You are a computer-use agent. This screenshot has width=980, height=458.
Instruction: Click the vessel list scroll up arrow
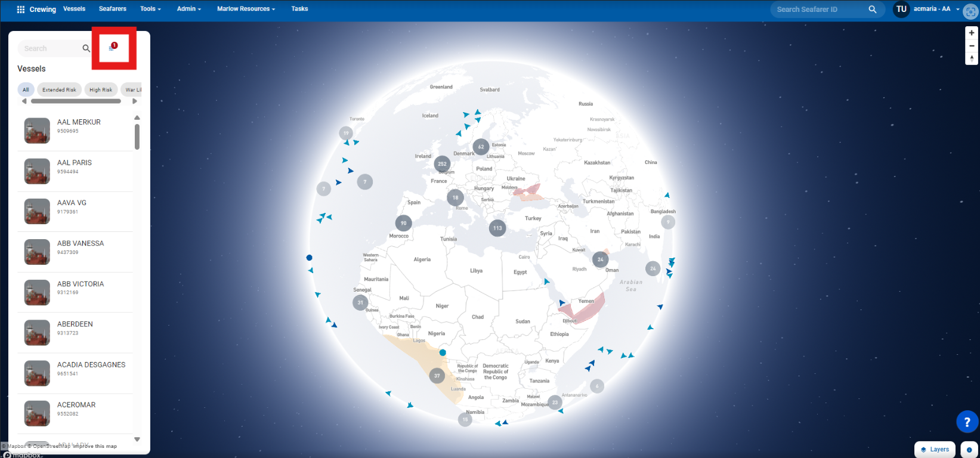[x=137, y=117]
